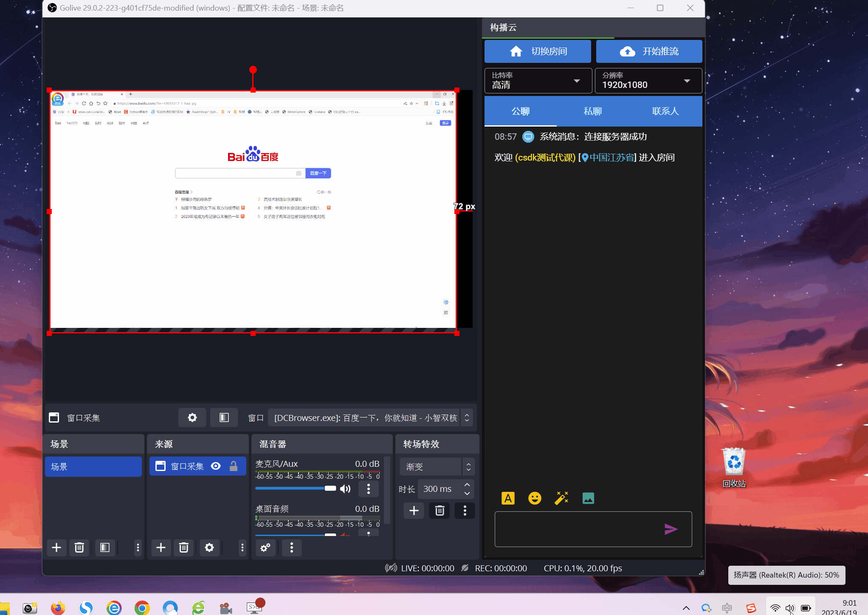
Task: Click the magic wand effects icon
Action: pos(561,498)
